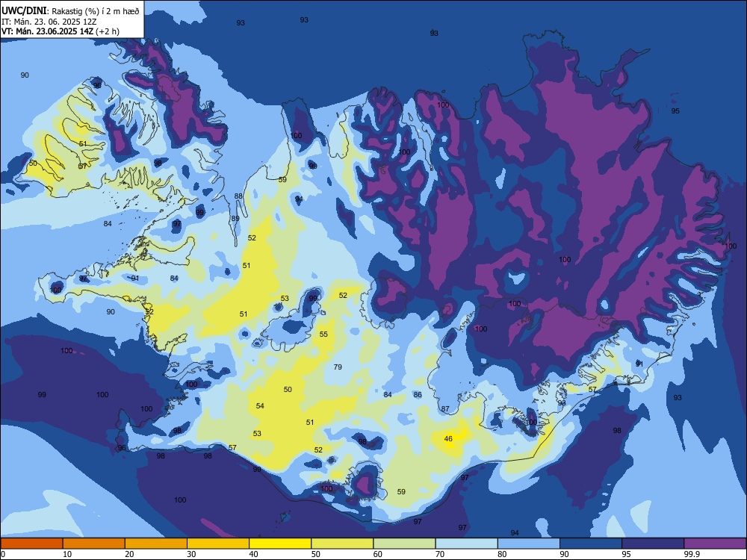This screenshot has height=560, width=747.
Task: Click the humidity value 89 on the map
Action: click(x=235, y=219)
